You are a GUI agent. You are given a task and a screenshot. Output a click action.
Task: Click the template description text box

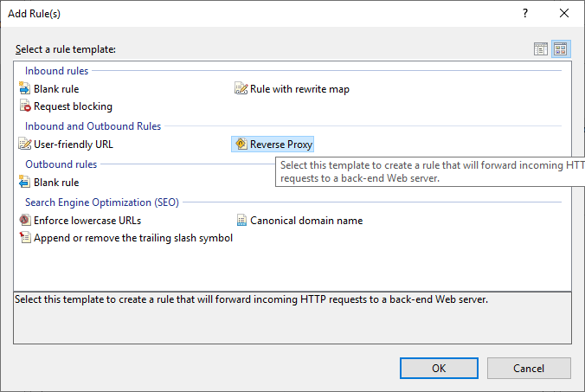click(x=292, y=318)
